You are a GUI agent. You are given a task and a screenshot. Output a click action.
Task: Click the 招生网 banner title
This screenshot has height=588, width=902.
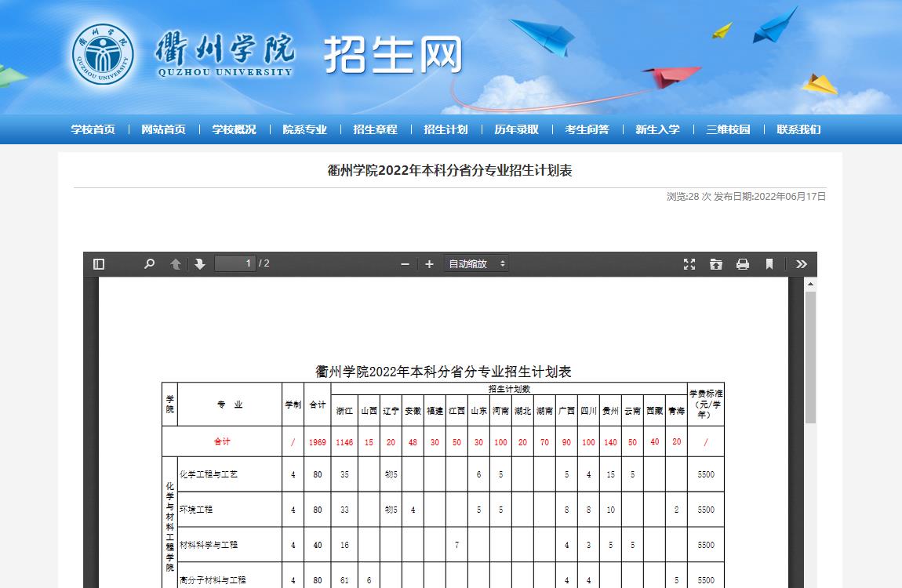(x=394, y=55)
